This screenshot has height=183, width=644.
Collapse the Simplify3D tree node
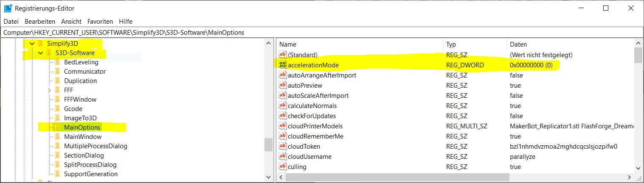32,44
